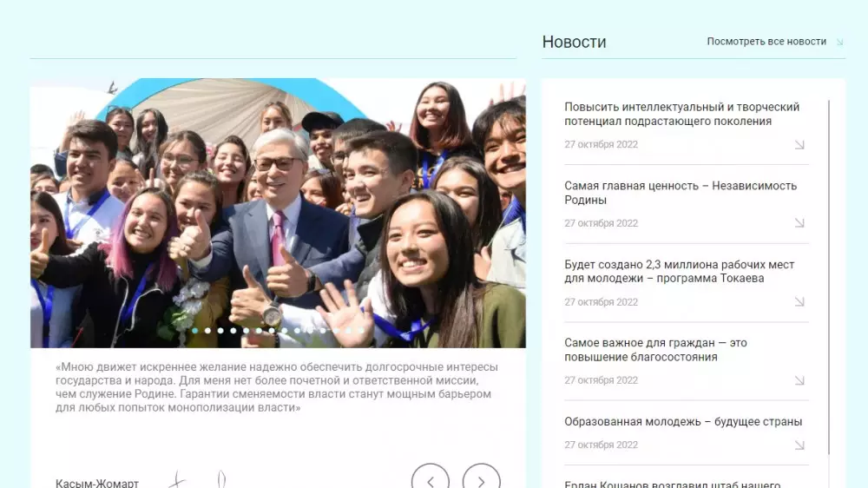Click arrow icon under 'Образованная молодежь' news item

pos(799,445)
